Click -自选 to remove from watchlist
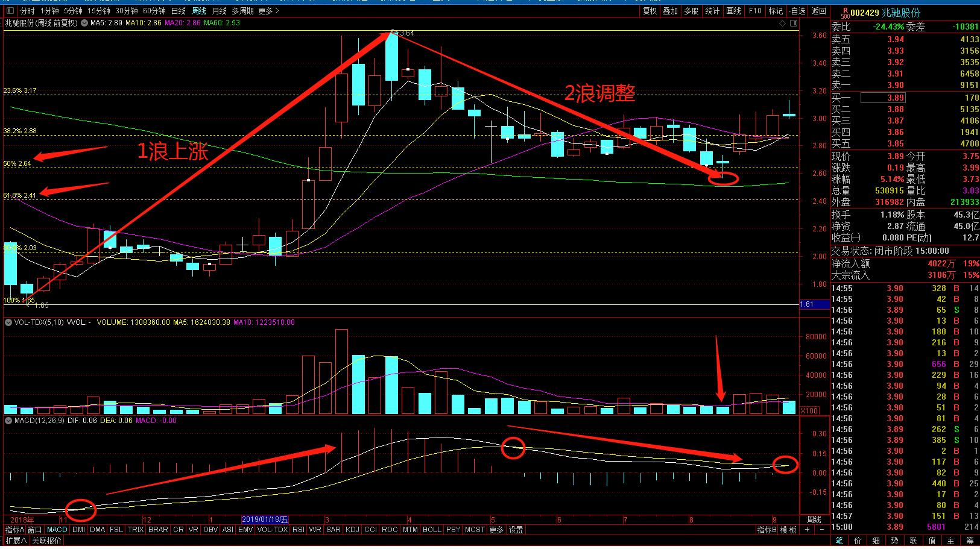 click(797, 11)
